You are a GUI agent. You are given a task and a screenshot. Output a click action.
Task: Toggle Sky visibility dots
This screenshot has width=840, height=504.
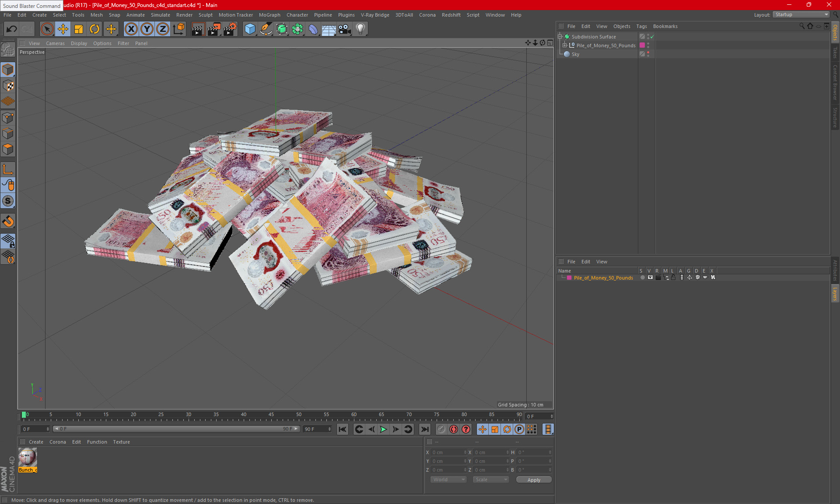point(648,54)
